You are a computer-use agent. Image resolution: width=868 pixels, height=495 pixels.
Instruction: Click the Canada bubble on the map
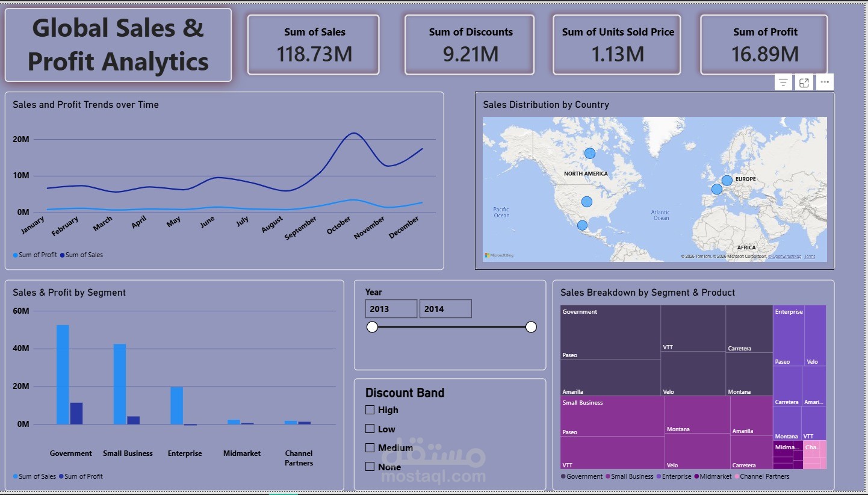(x=589, y=154)
